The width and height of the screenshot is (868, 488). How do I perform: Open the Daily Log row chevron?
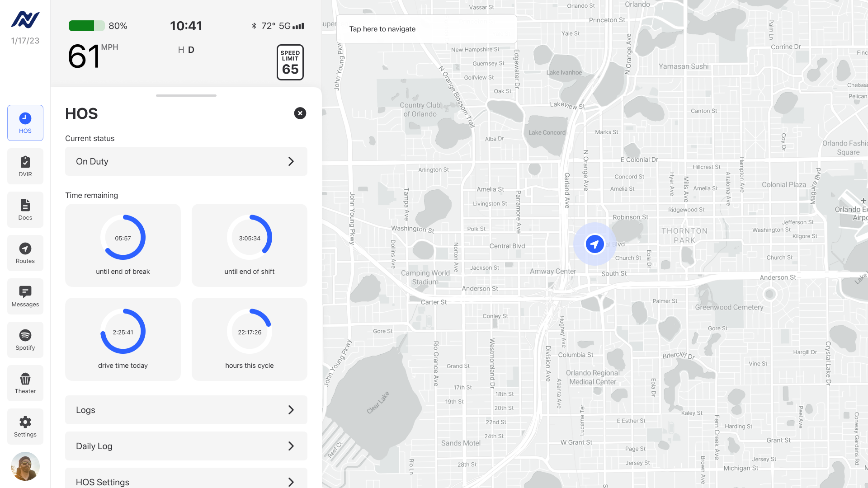pos(291,446)
